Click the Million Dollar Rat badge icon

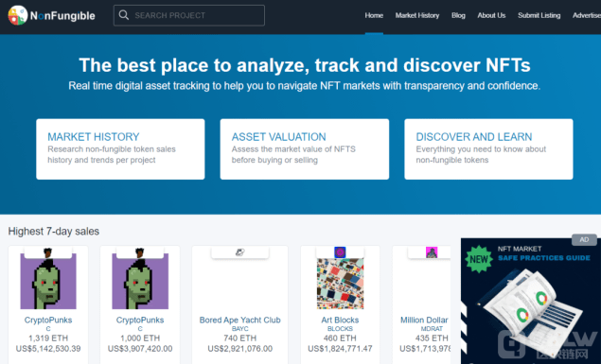432,252
